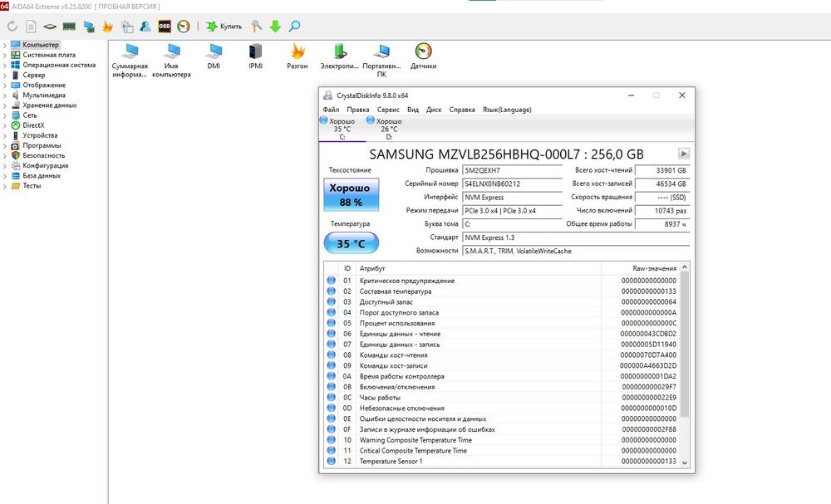Screen dimensions: 831x504
Task: Click scrollbar down arrow in attribute list
Action: coord(684,462)
